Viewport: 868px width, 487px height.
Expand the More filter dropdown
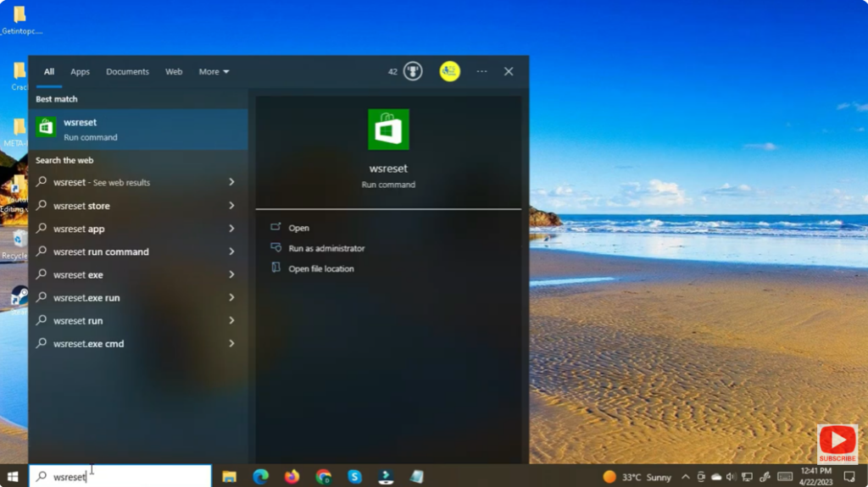214,72
